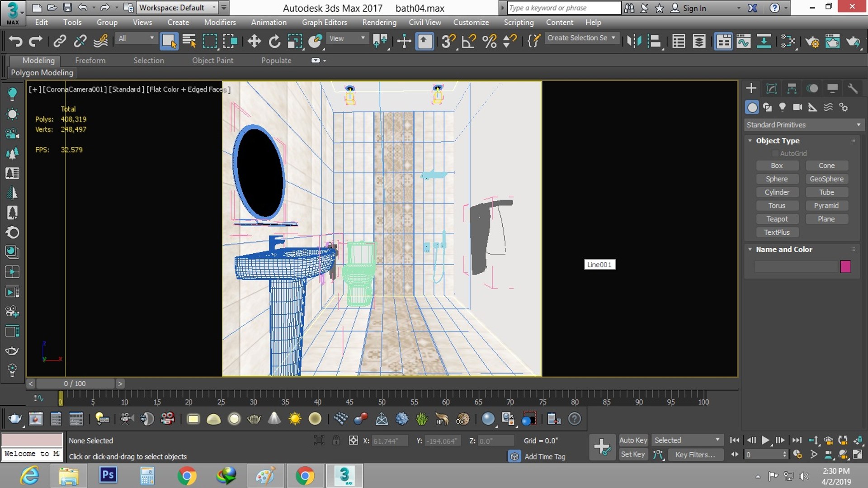Create a Teapot primitive button
The height and width of the screenshot is (488, 868).
point(777,219)
